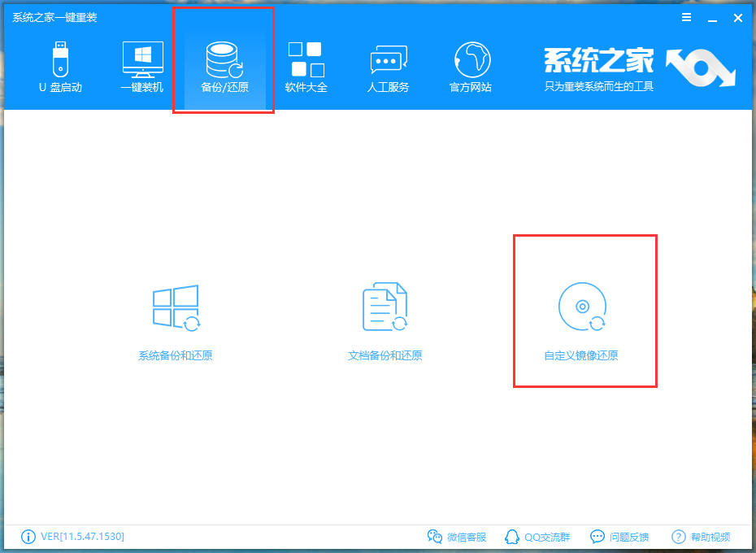
Task: Open the 一键装机 one-click install feature
Action: point(143,65)
